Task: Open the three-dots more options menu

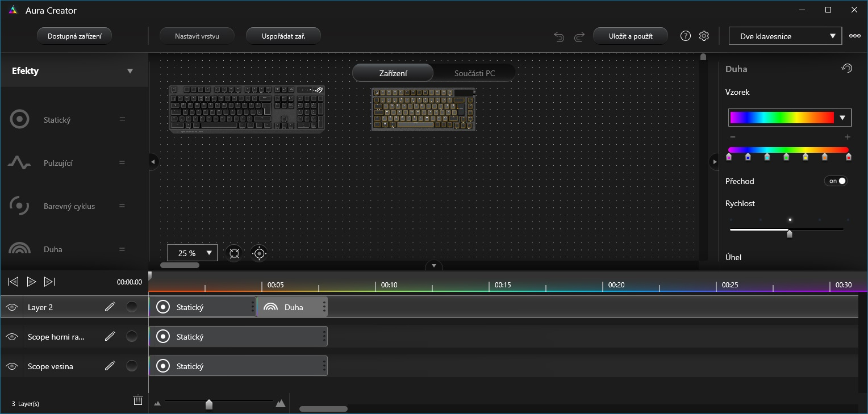Action: pyautogui.click(x=855, y=36)
